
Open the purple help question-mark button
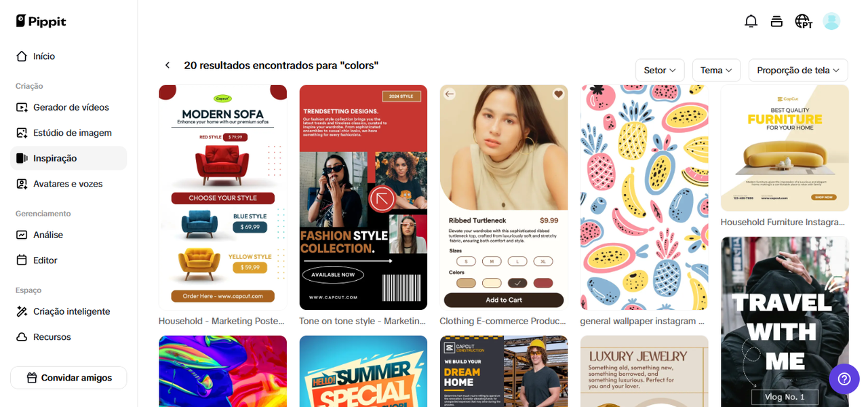coord(844,379)
